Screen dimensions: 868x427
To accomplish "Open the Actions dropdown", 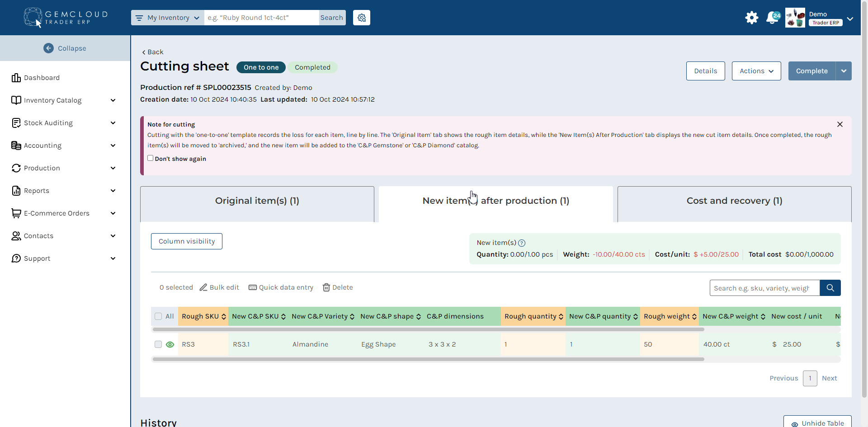I will coord(756,71).
